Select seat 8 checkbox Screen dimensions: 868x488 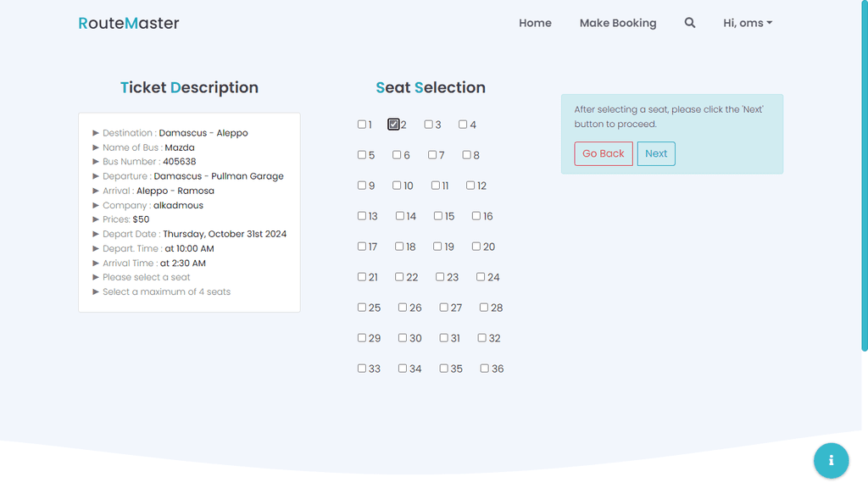coord(467,155)
